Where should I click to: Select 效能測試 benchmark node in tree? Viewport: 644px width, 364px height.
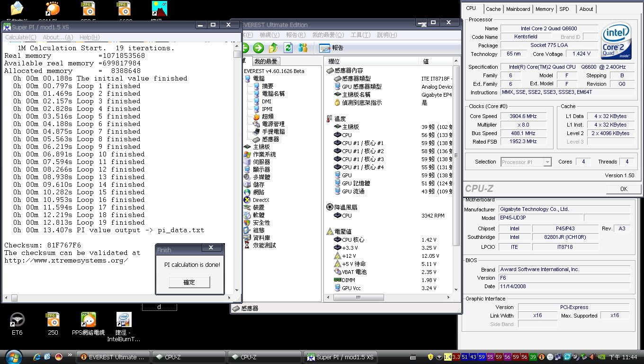tap(264, 246)
